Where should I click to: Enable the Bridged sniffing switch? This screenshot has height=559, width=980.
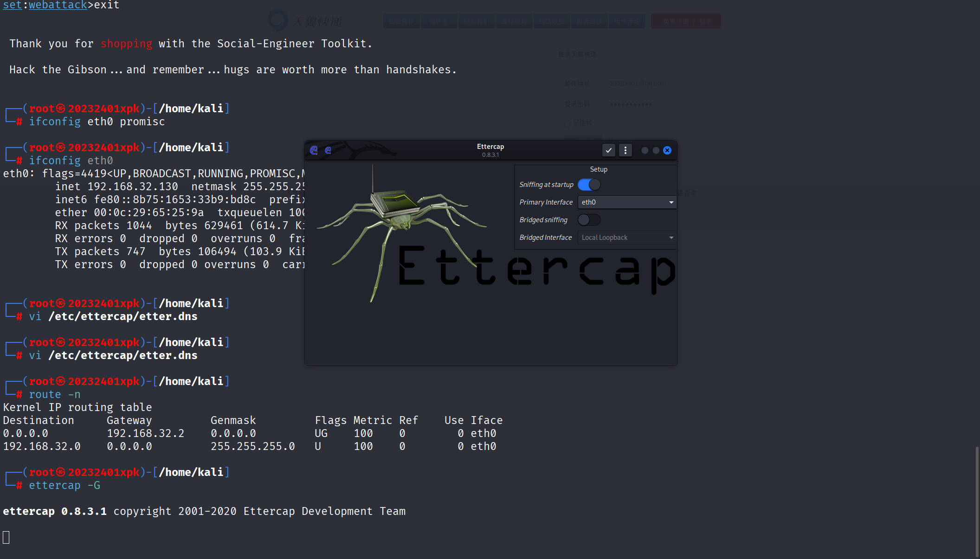(589, 220)
